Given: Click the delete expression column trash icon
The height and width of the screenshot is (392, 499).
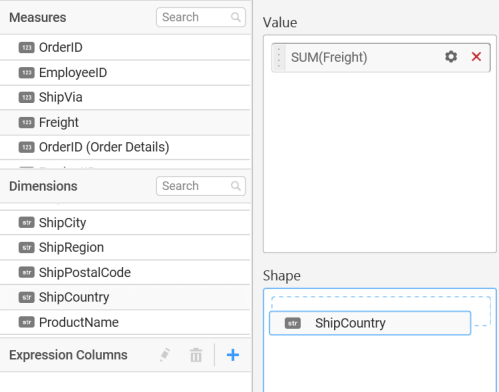Looking at the screenshot, I should point(196,355).
